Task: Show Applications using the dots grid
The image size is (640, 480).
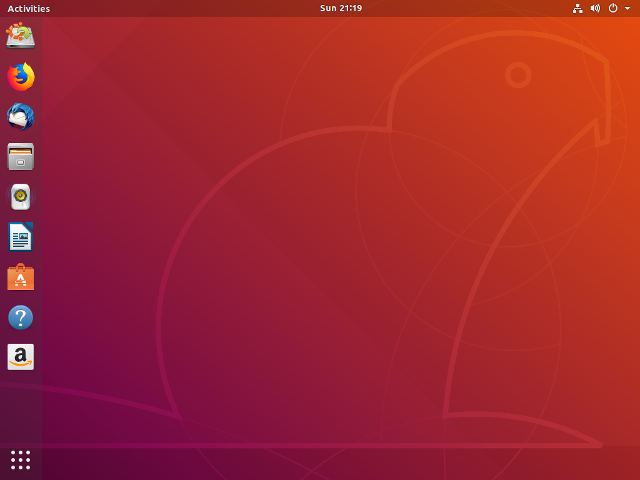Action: tap(21, 459)
